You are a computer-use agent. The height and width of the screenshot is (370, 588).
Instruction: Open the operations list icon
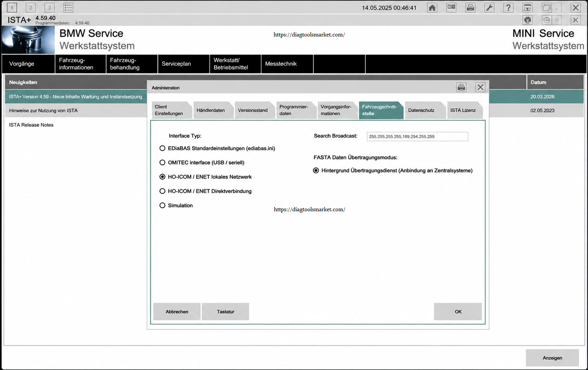click(68, 7)
